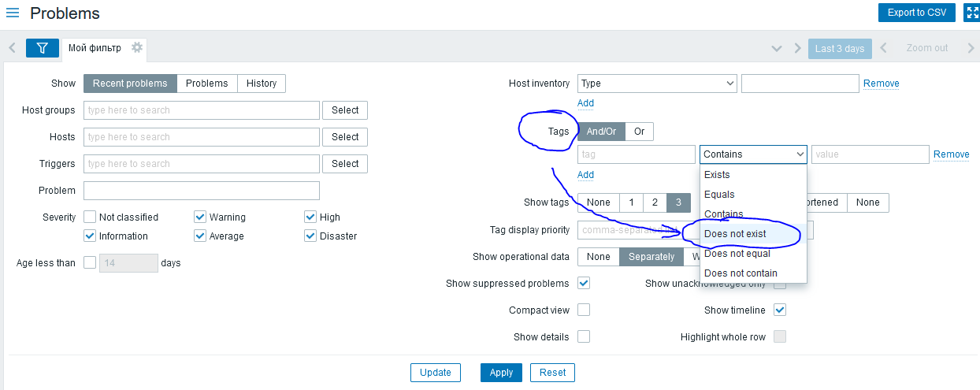Select History in Show options
980x390 pixels.
coord(262,84)
